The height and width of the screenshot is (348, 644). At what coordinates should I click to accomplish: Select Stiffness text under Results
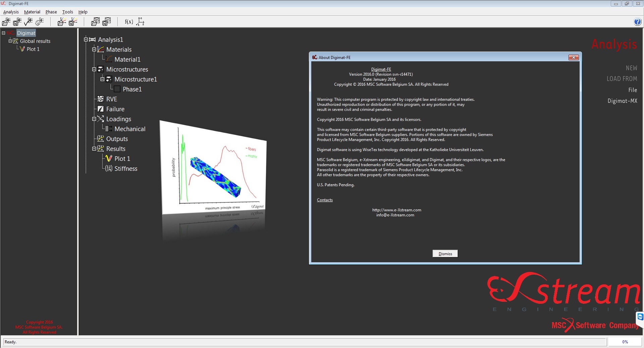click(126, 168)
